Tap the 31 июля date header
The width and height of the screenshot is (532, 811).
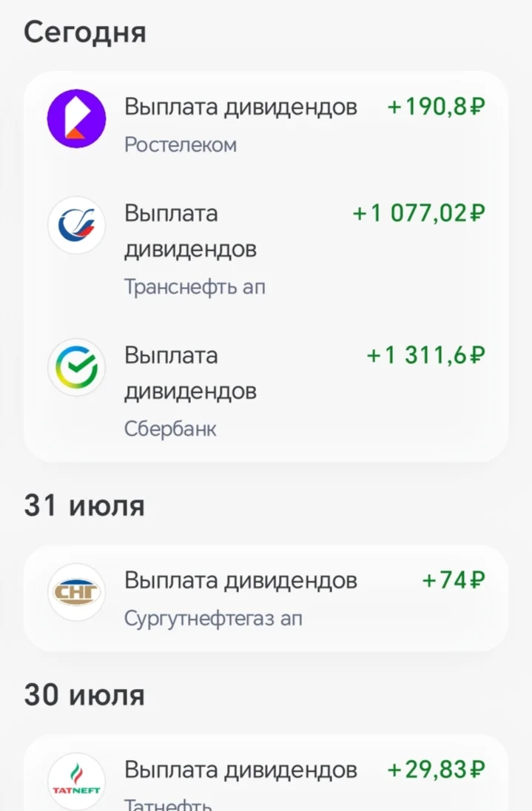84,505
